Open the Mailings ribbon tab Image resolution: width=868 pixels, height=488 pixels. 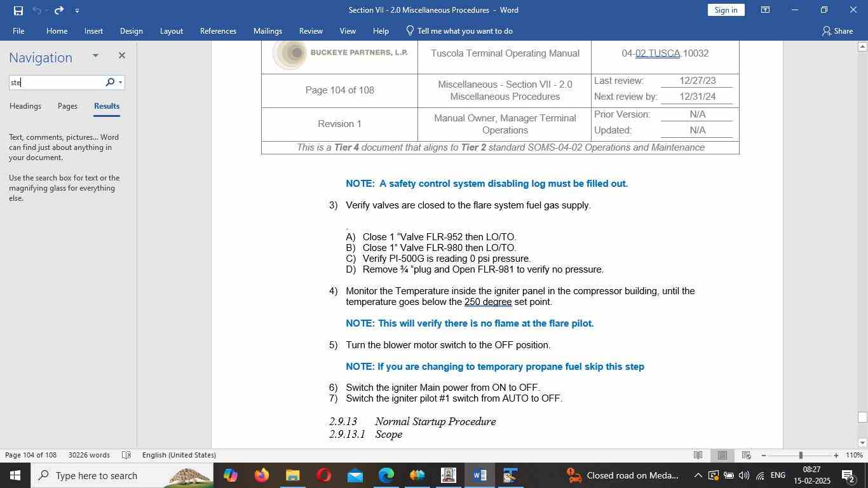point(268,30)
